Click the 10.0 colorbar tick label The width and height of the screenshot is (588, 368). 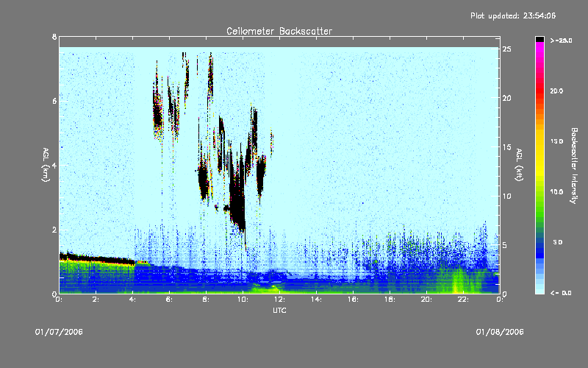tap(556, 192)
